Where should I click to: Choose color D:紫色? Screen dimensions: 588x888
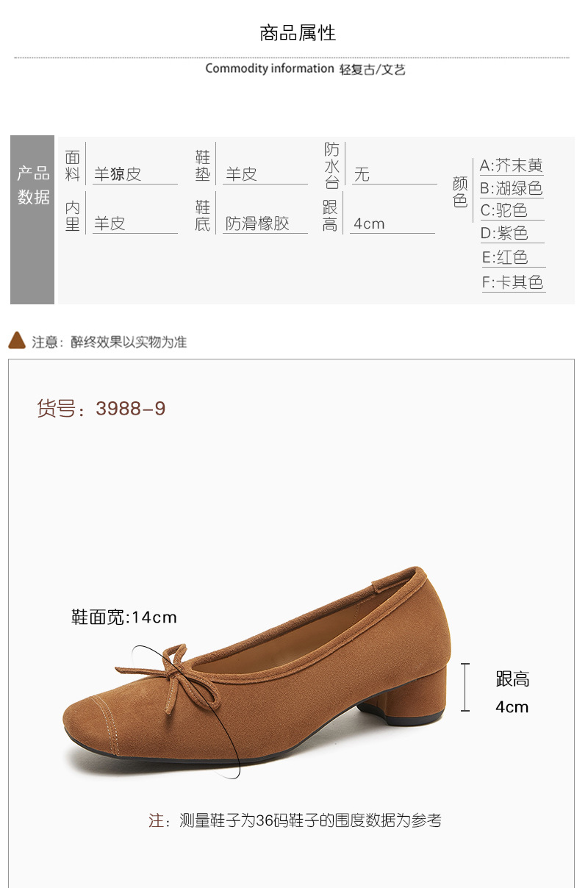tap(504, 234)
